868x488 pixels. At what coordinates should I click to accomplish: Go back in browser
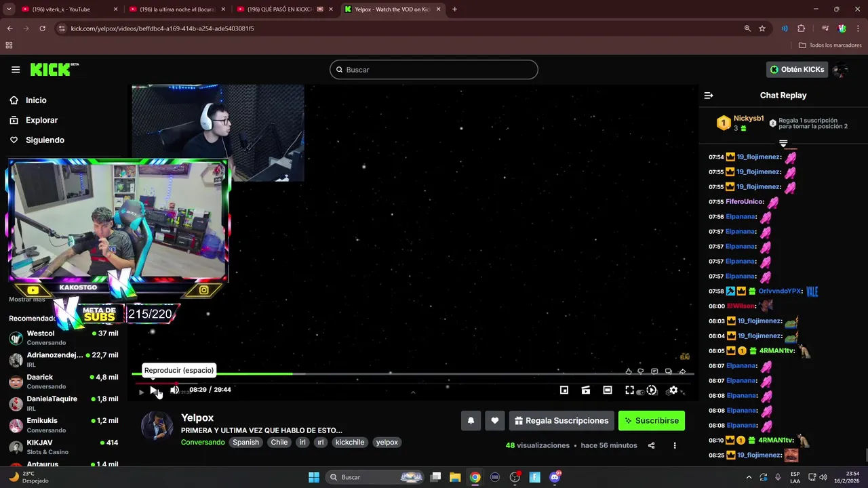pos(10,28)
